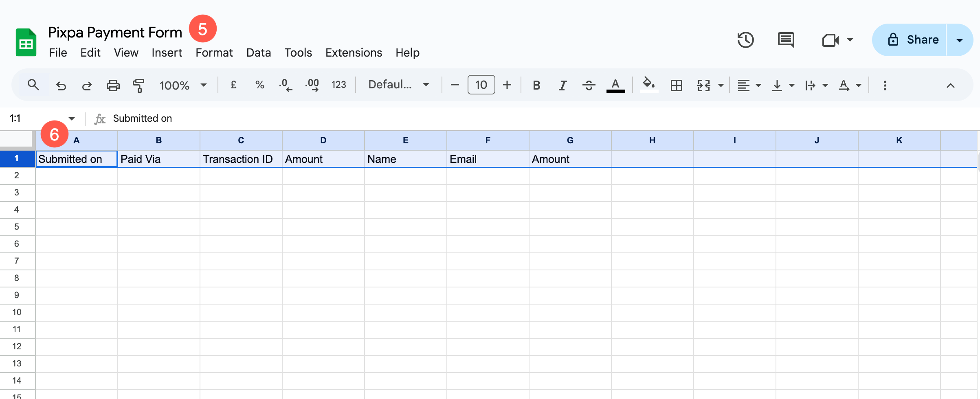
Task: Decrease decimal places
Action: tap(286, 85)
